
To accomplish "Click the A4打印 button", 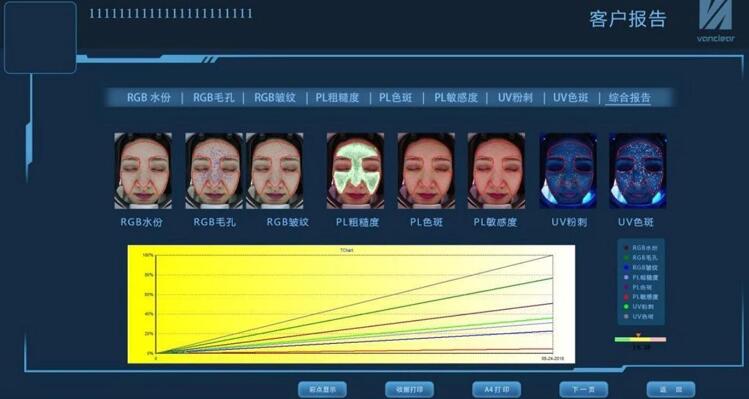I will pos(497,389).
